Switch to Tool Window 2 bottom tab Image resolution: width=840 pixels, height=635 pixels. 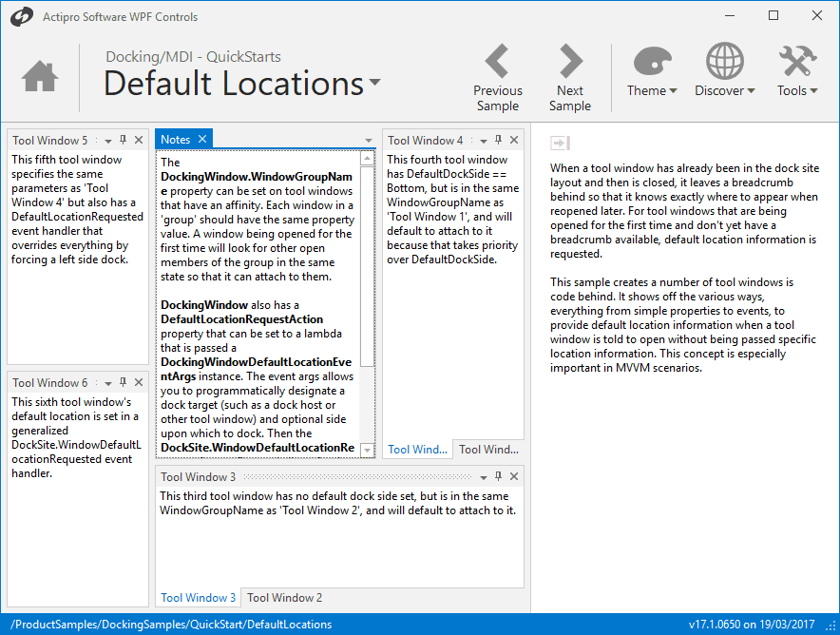(x=284, y=598)
